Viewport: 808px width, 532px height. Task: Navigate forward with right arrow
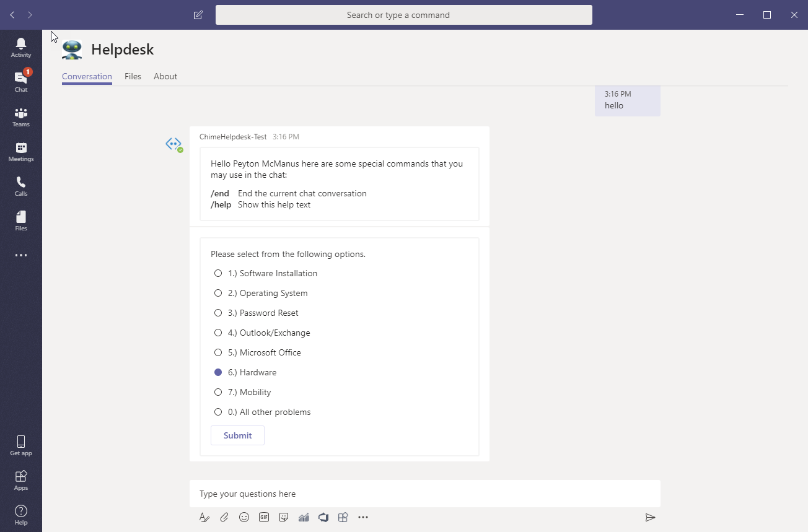(30, 15)
